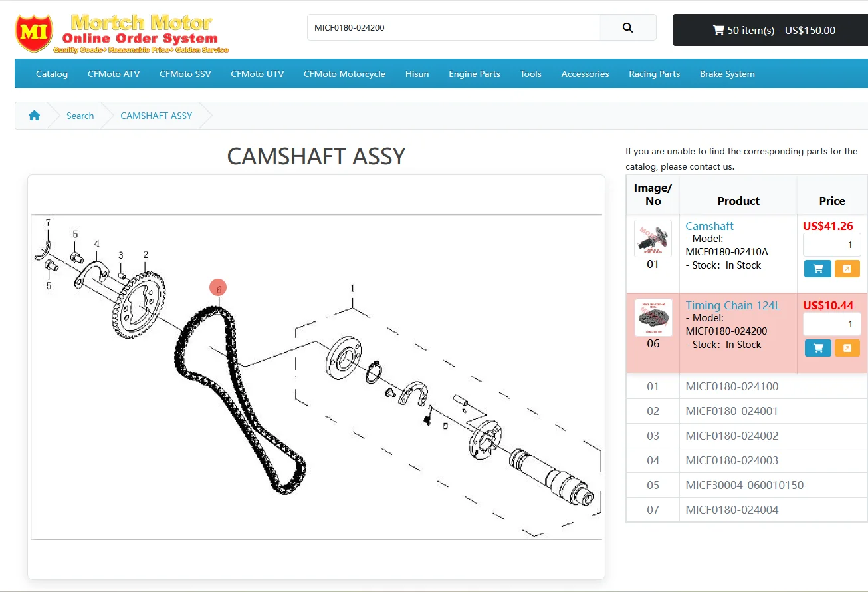Screen dimensions: 868x592
Task: Open the CFMoto Motorcycle menu
Action: click(x=344, y=74)
